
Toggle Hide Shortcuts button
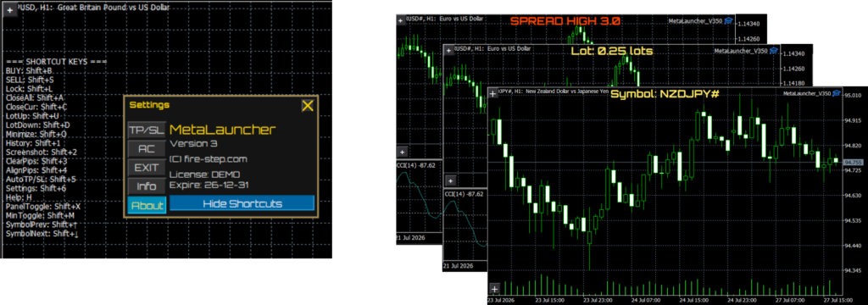pyautogui.click(x=242, y=203)
